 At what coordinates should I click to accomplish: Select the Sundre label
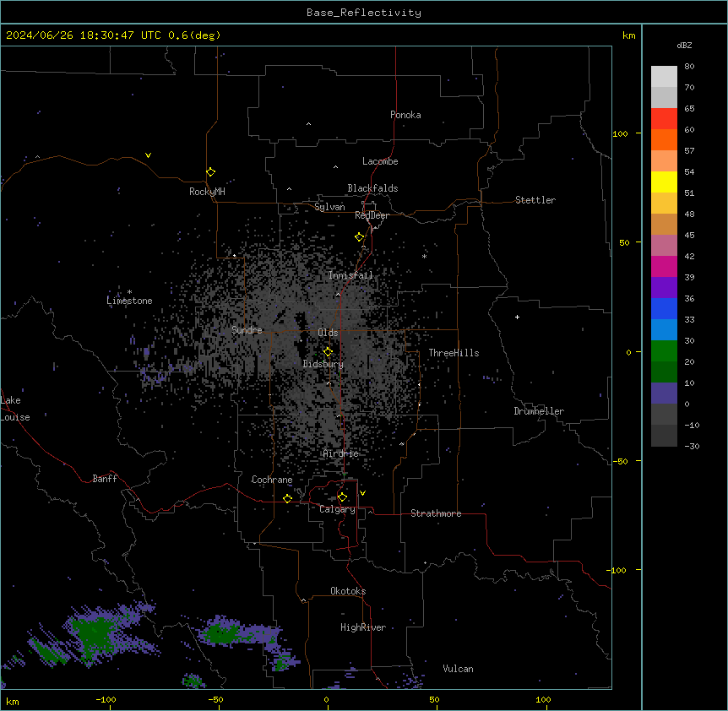coord(247,330)
